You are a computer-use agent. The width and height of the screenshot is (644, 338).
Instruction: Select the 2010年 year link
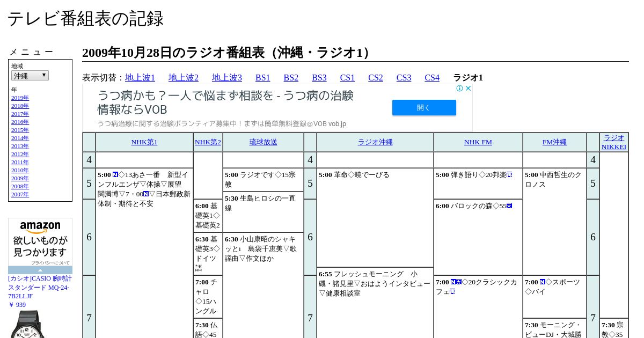[20, 170]
